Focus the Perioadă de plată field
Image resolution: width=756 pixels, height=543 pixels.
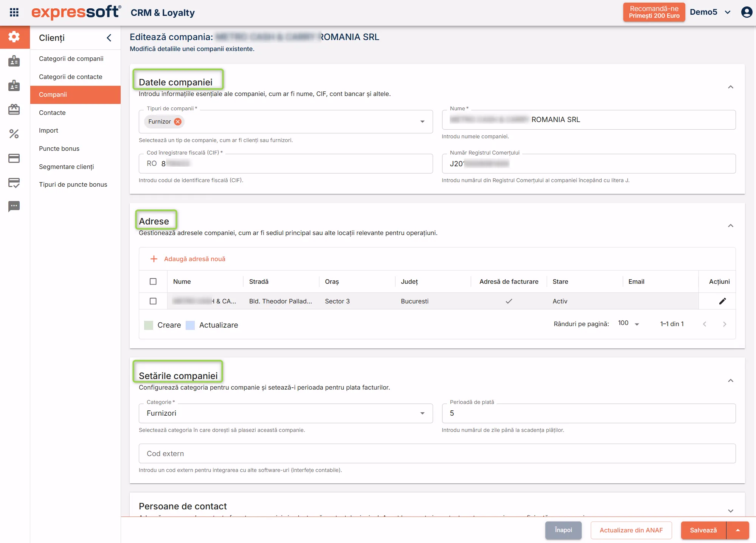coord(588,413)
